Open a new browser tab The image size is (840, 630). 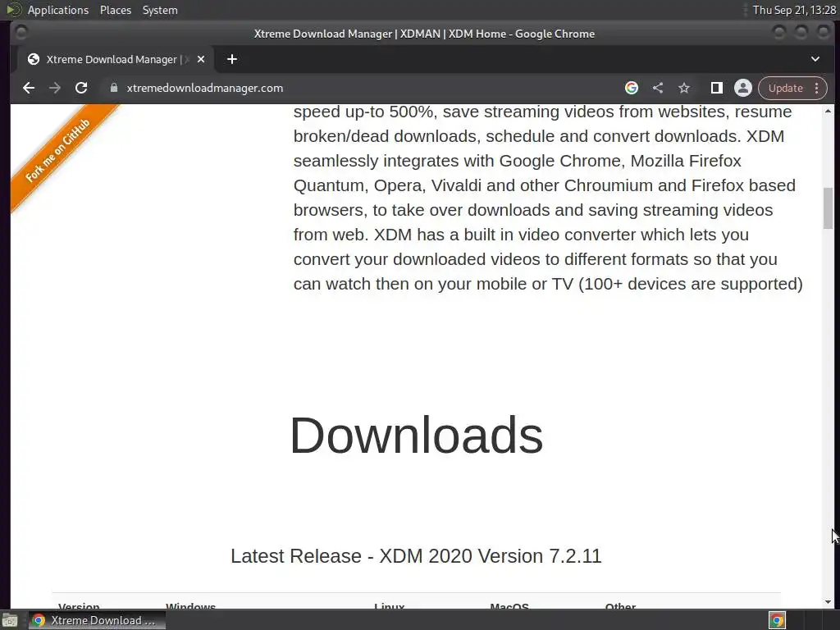tap(232, 59)
